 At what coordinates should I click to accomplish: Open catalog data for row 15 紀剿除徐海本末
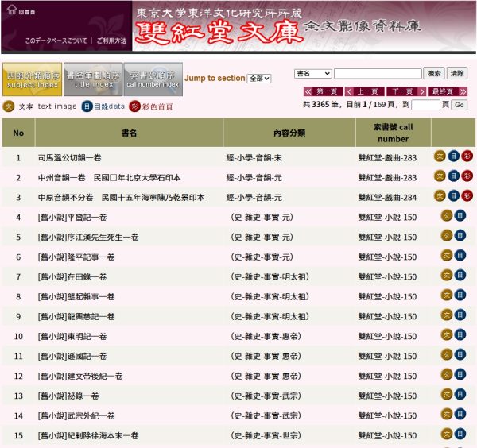(x=460, y=434)
